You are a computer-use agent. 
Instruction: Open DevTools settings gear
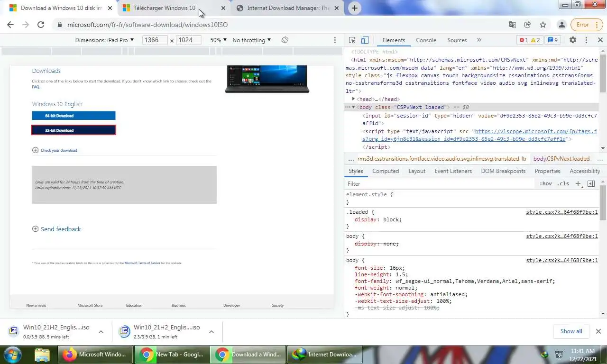click(x=573, y=40)
